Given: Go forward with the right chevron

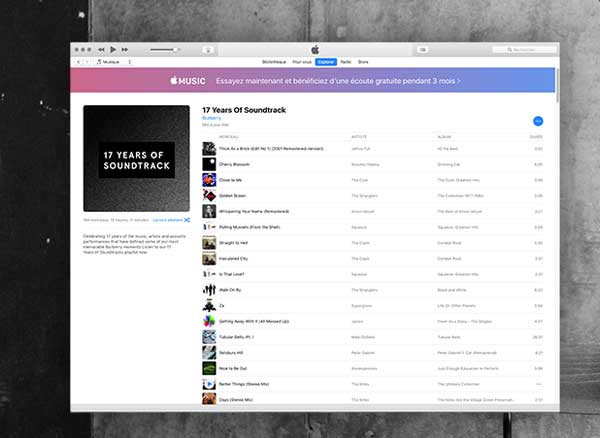Looking at the screenshot, I should pyautogui.click(x=87, y=62).
